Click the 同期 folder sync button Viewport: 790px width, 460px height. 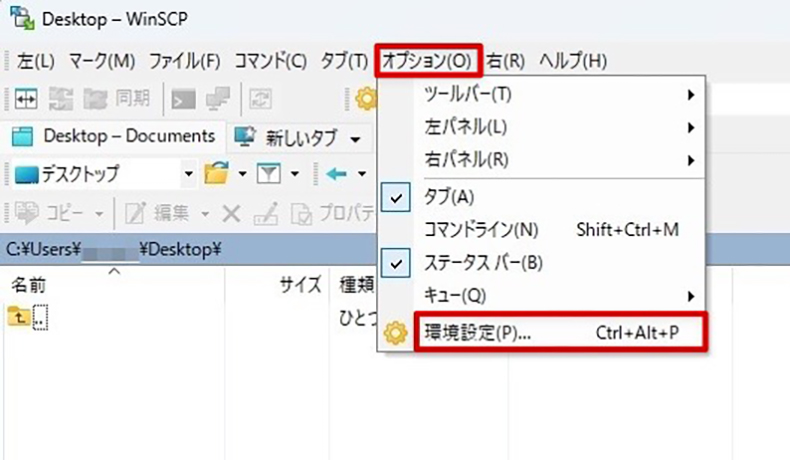click(116, 99)
